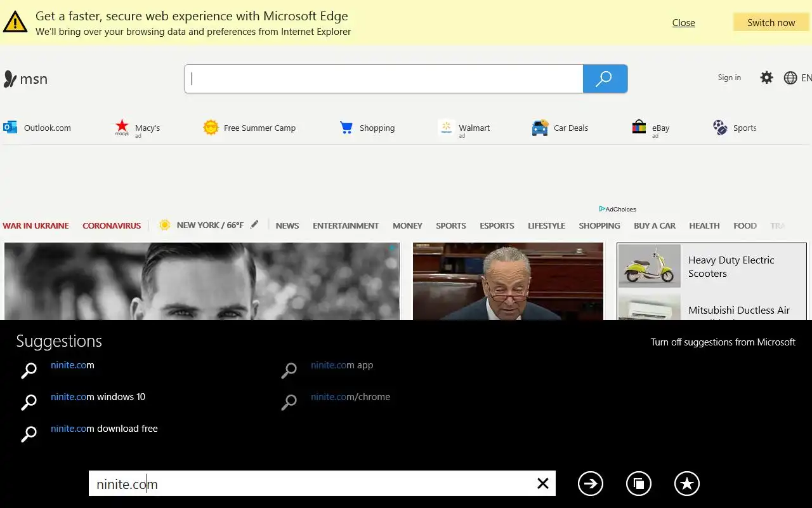Click the Free Summer Camp sun icon

211,127
